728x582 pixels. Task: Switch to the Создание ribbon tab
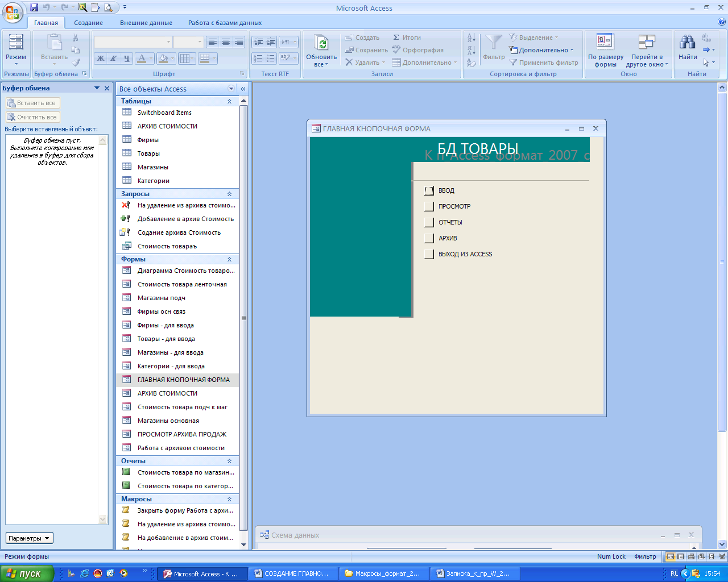click(88, 23)
